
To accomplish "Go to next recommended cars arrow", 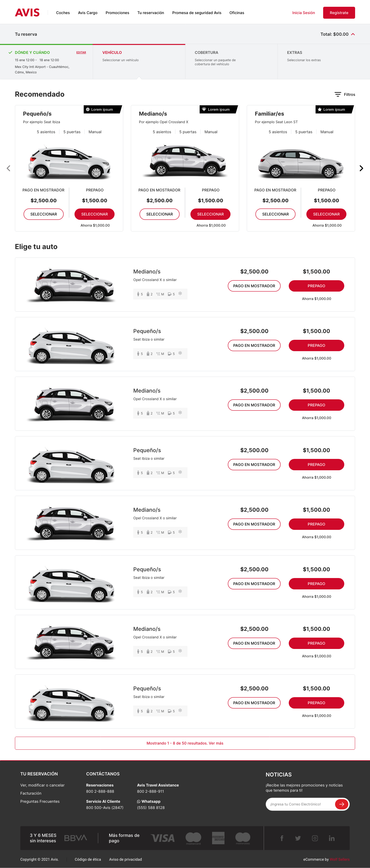I will pyautogui.click(x=361, y=168).
